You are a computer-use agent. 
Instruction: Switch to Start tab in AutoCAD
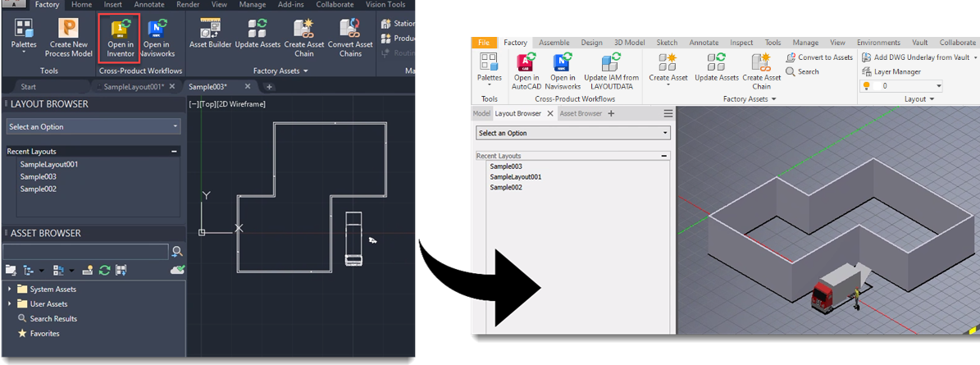(x=28, y=87)
